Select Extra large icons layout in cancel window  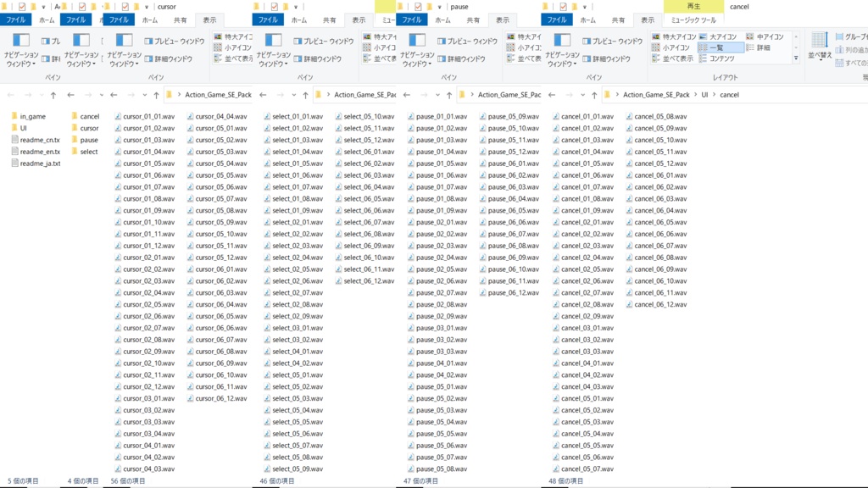674,36
